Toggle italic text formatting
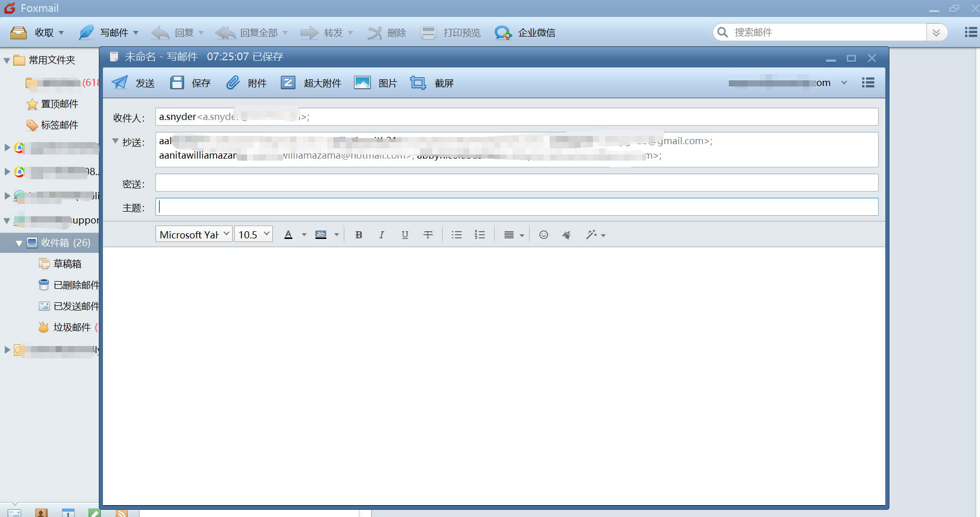The image size is (980, 517). (x=381, y=235)
